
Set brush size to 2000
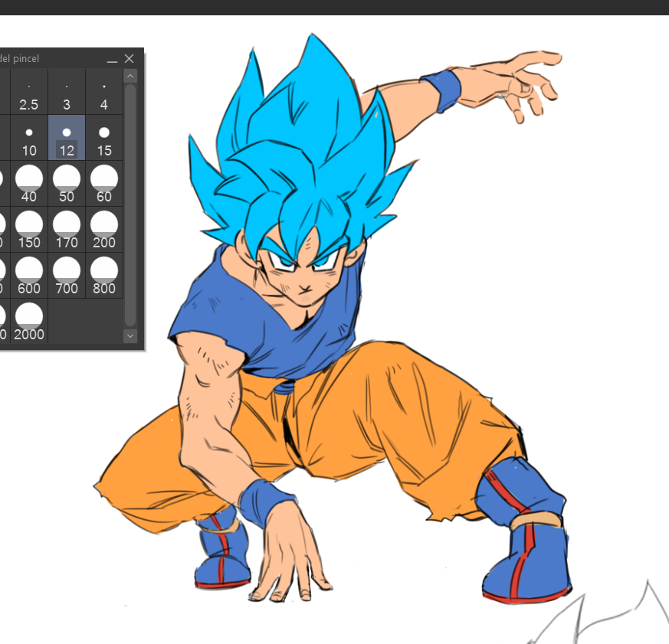tap(29, 322)
